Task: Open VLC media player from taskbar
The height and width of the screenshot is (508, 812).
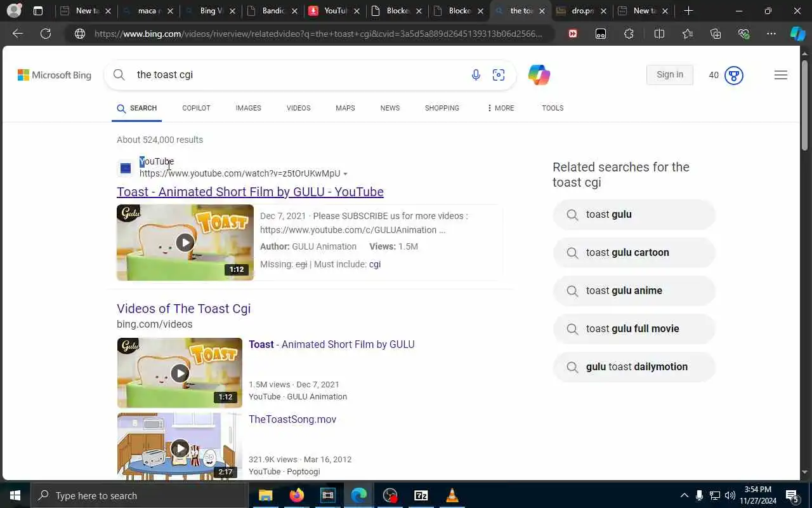Action: point(452,495)
